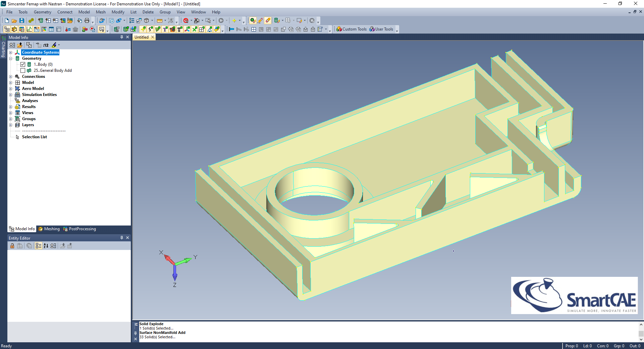Open a file with the folder icon
This screenshot has width=644, height=349.
coord(14,20)
